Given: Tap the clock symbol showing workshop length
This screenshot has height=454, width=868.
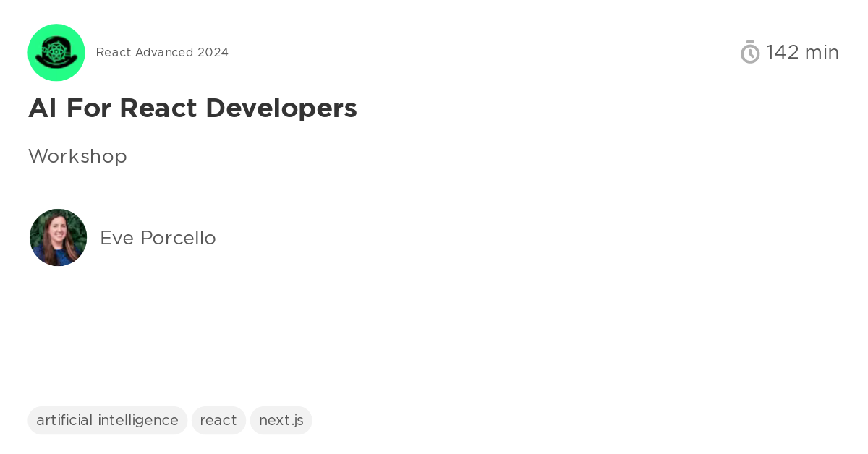Looking at the screenshot, I should (750, 51).
